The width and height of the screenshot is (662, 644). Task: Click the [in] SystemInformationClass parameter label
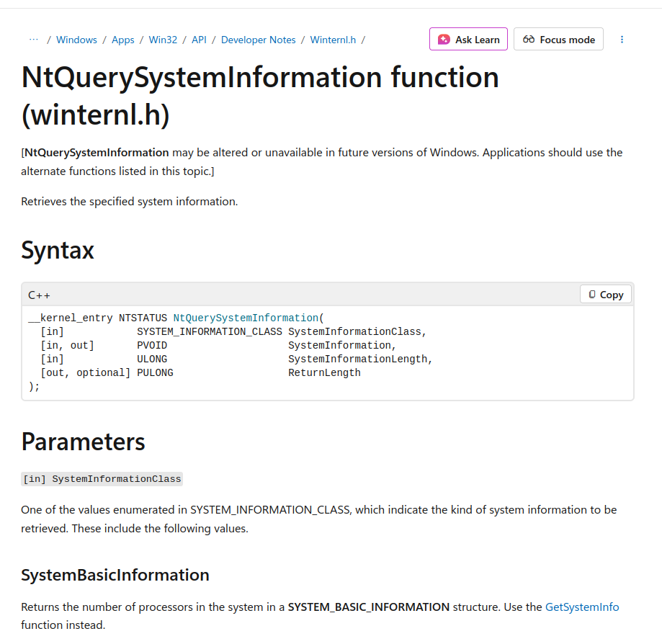point(102,479)
